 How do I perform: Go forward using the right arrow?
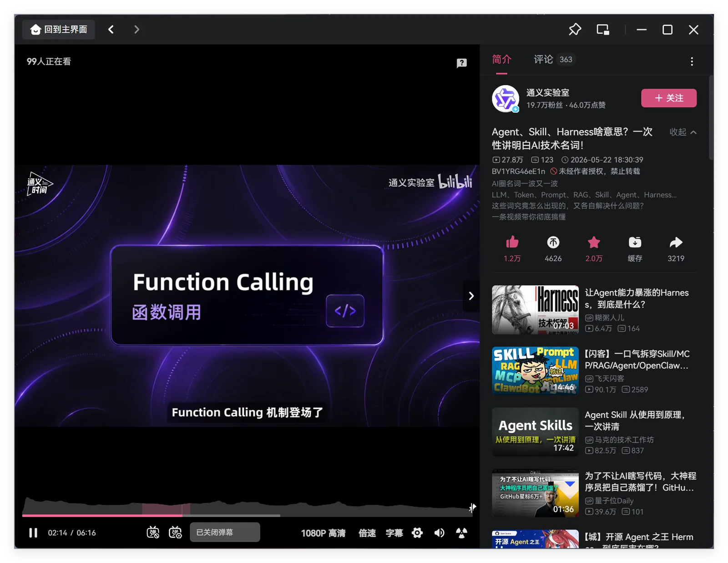136,30
